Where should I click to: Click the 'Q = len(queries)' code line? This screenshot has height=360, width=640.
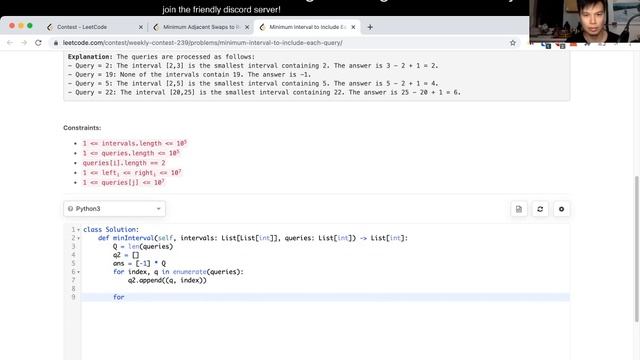tap(143, 247)
